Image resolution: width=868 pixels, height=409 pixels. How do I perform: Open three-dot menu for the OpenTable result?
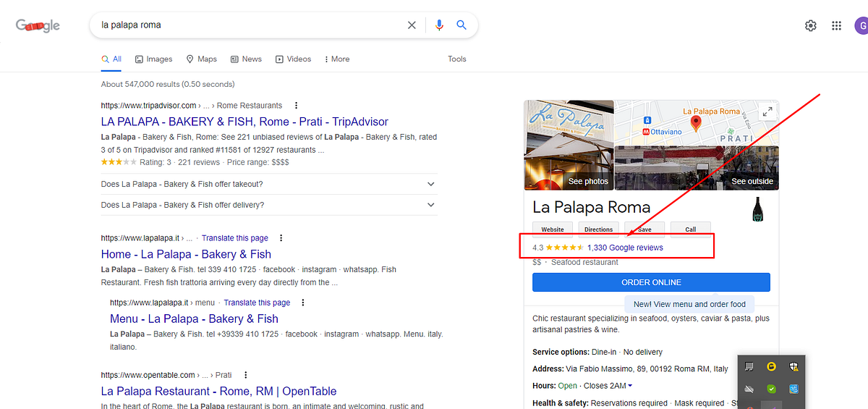(x=245, y=375)
